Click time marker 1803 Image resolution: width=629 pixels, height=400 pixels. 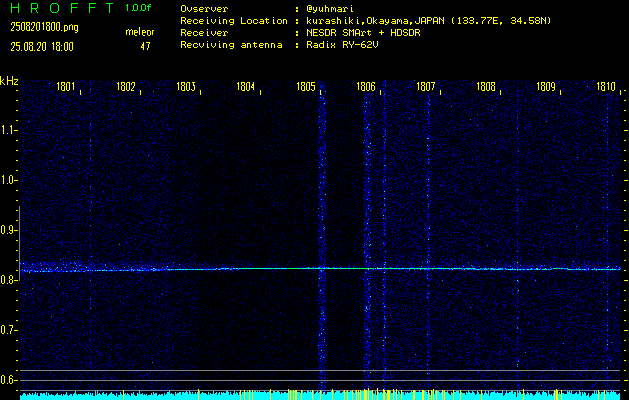pos(186,87)
